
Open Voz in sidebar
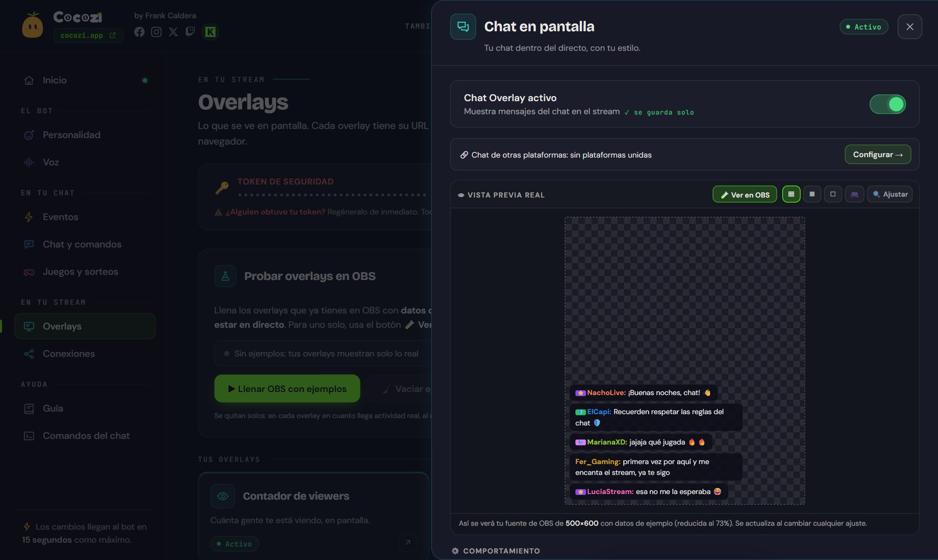[x=85, y=162]
